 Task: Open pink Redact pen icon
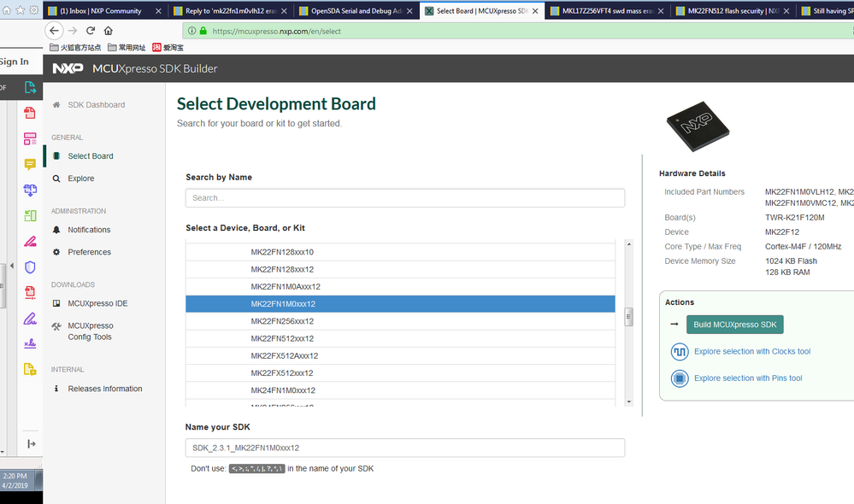(30, 241)
